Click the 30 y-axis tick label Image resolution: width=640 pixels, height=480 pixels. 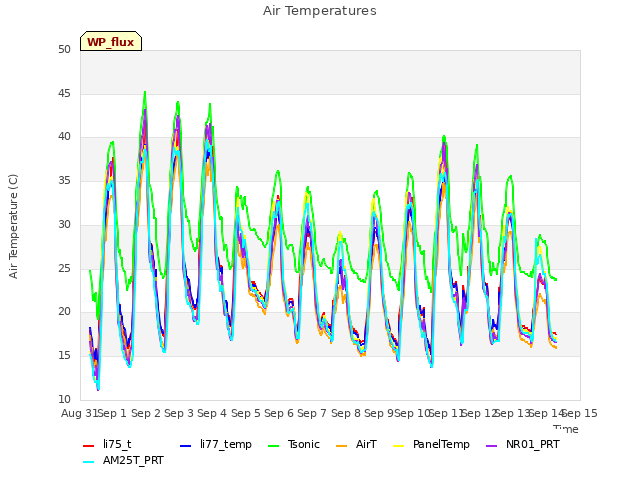pyautogui.click(x=64, y=224)
